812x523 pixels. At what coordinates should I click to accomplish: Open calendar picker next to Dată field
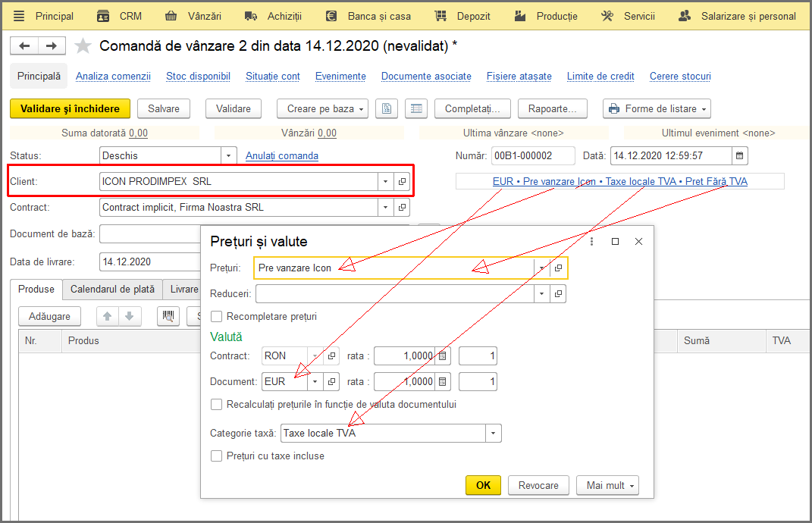(x=739, y=156)
